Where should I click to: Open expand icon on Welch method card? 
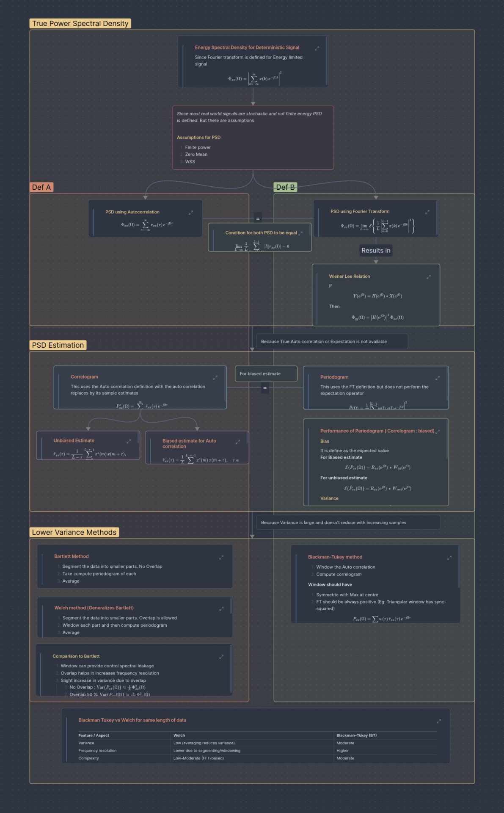pos(221,609)
